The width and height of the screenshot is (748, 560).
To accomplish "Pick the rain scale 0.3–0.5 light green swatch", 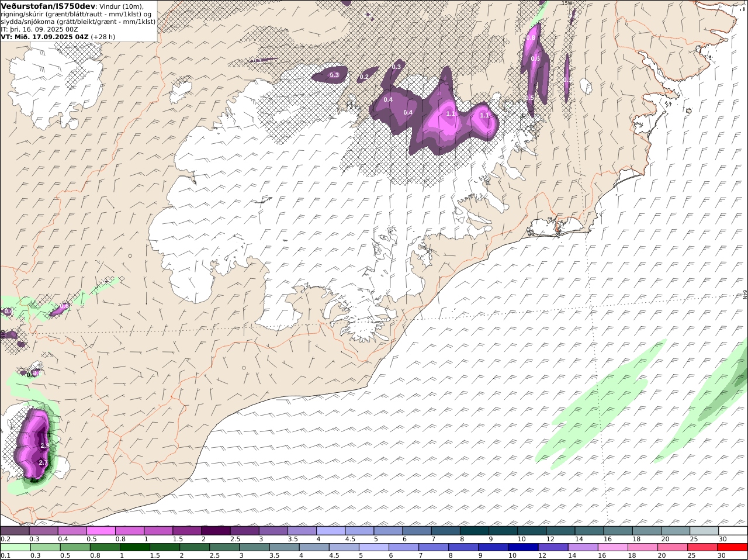I will [45, 547].
